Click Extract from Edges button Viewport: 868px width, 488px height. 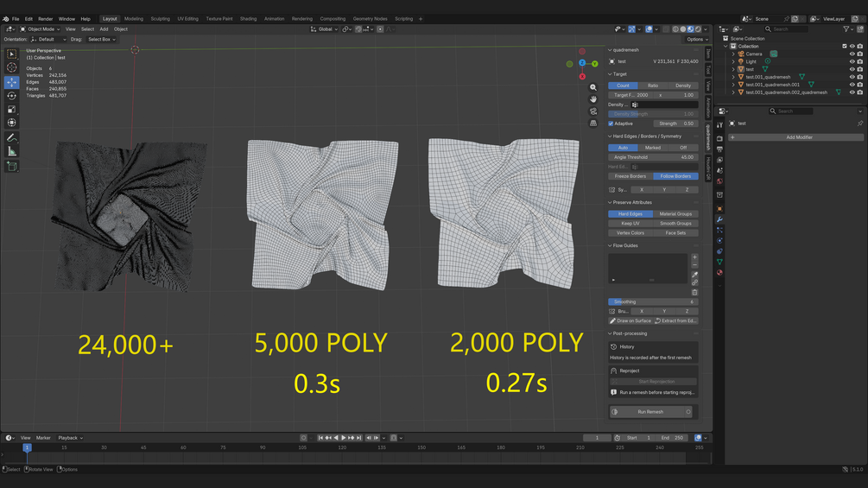(676, 321)
